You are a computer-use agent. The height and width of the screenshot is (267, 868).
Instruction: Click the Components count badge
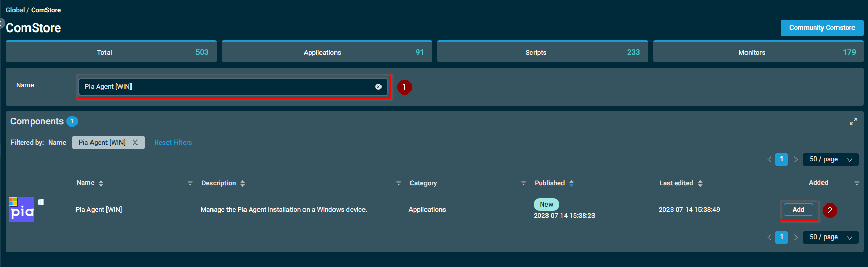tap(72, 121)
